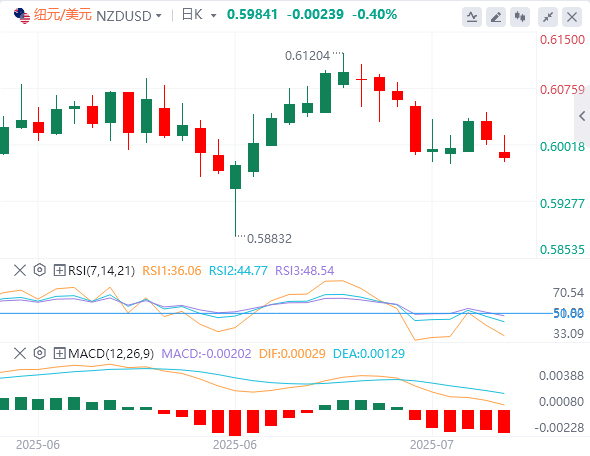Open the indicator line chart icon
The width and height of the screenshot is (590, 456).
click(x=472, y=17)
